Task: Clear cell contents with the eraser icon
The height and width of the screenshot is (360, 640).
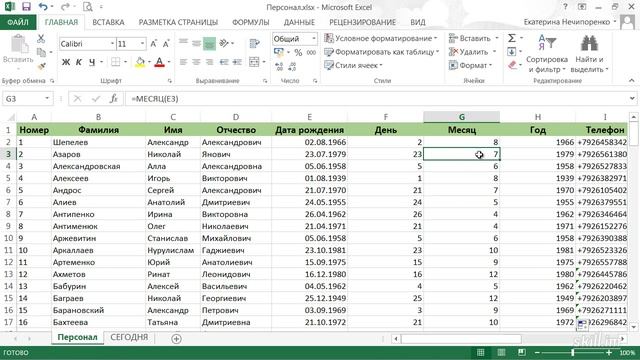Action: click(513, 65)
